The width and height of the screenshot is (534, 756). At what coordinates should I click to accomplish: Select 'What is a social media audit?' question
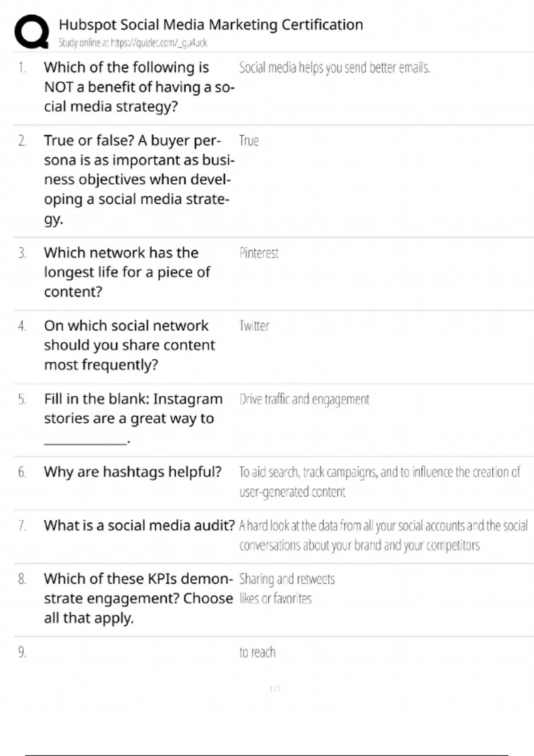point(139,526)
